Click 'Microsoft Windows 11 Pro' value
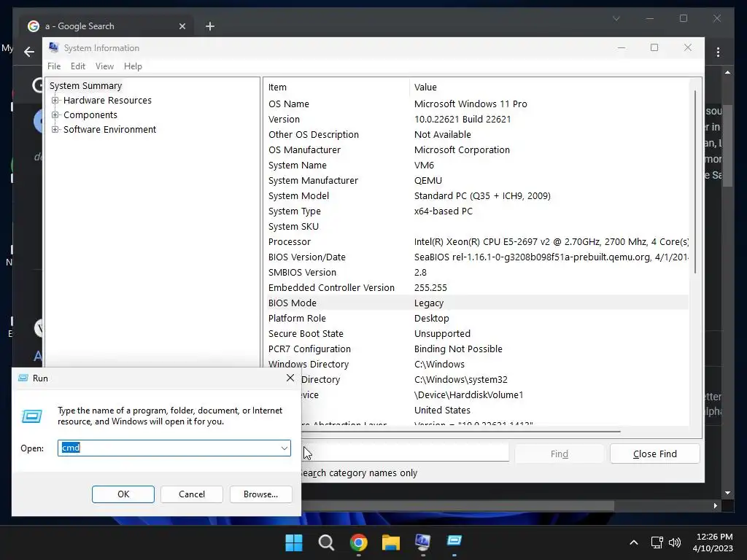Image resolution: width=747 pixels, height=560 pixels. pos(471,104)
